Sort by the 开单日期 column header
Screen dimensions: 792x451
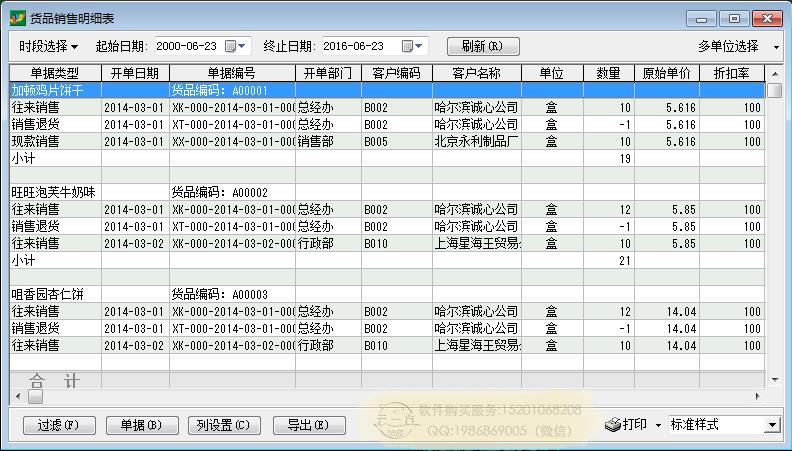[134, 73]
